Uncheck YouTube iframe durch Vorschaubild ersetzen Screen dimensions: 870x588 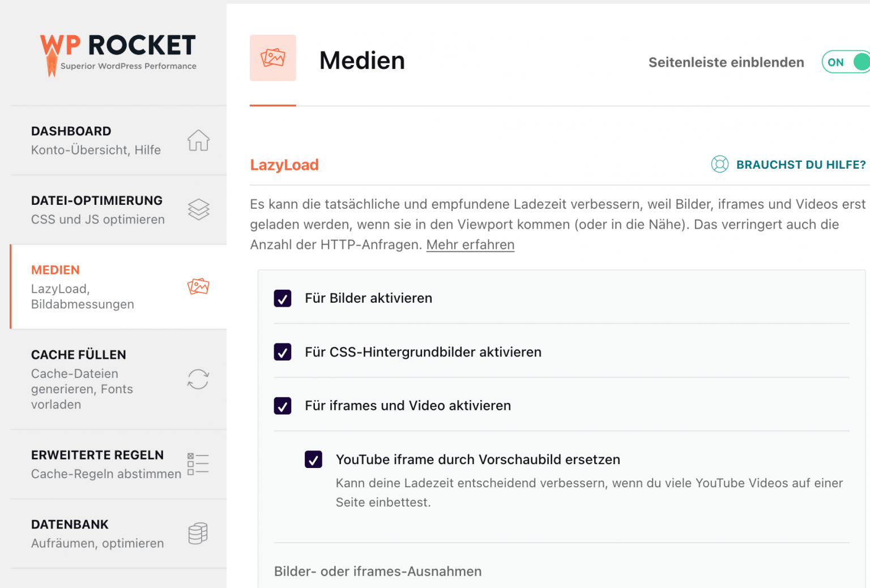(x=313, y=460)
